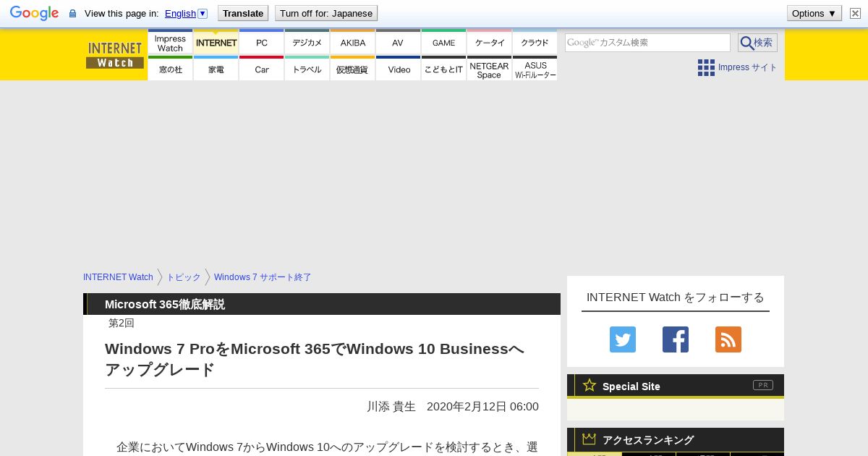
Task: Click the INTERNET Watch logo
Action: tap(115, 55)
